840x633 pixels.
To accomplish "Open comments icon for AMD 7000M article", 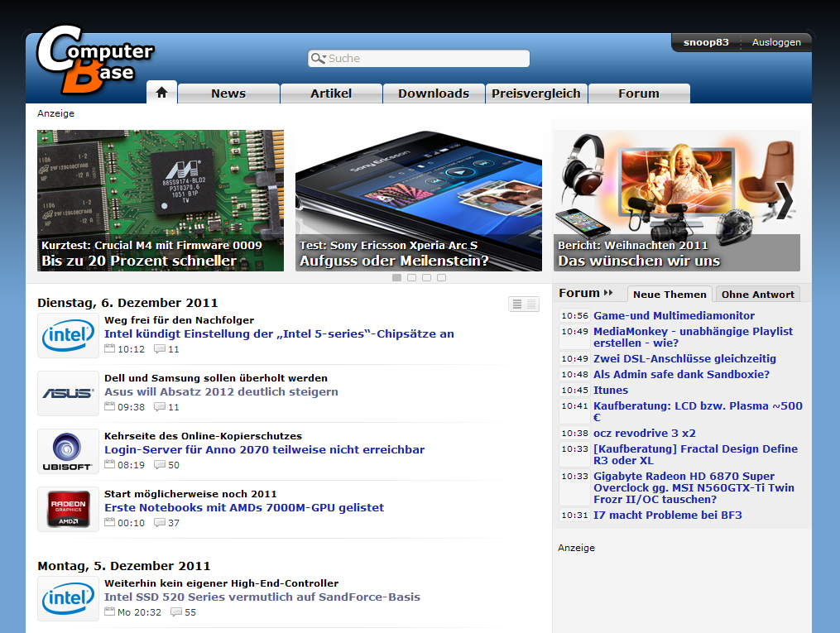I will [x=160, y=522].
